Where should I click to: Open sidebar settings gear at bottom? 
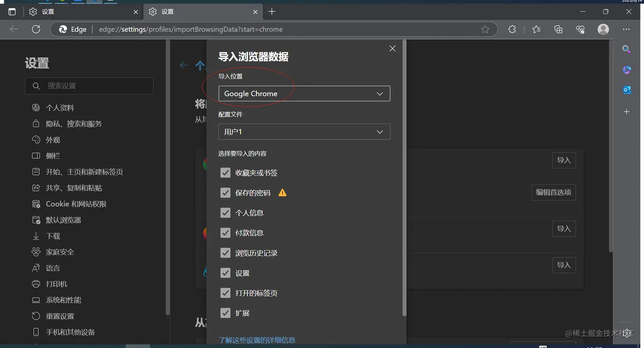pyautogui.click(x=627, y=333)
